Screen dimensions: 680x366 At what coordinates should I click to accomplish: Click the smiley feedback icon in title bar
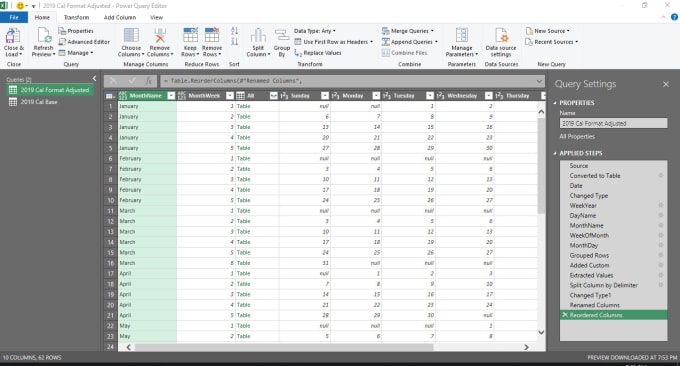(x=20, y=6)
